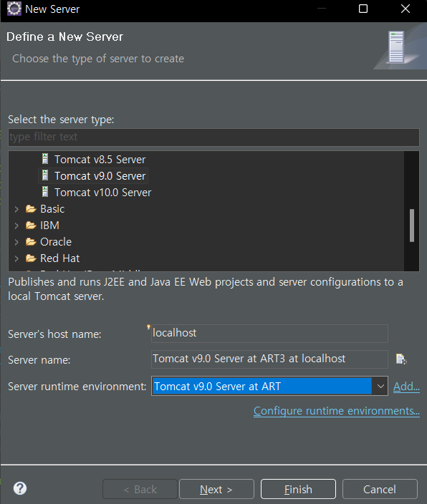Select Tomcat v9.0 Server entry
The height and width of the screenshot is (504, 427).
93,176
